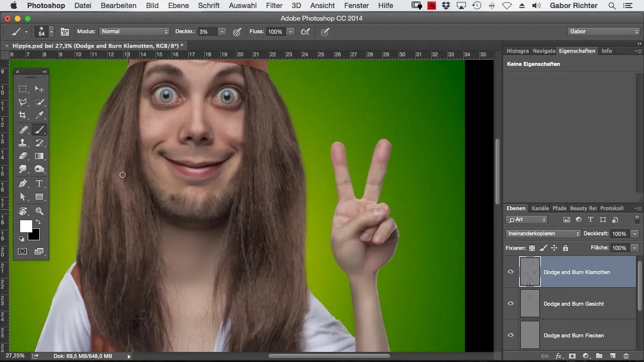
Task: Swap foreground and background colors
Action: pos(38,222)
